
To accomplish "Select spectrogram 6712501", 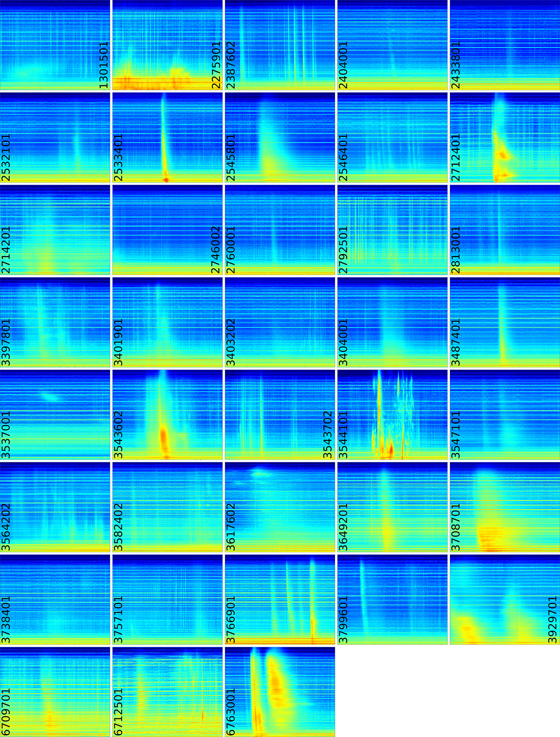I will [x=168, y=691].
